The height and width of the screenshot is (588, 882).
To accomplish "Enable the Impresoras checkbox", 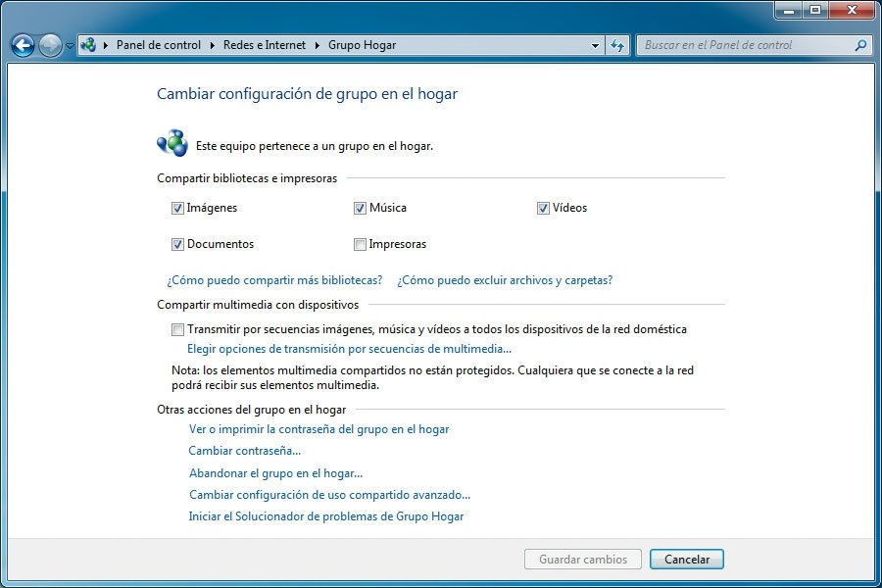I will coord(360,244).
